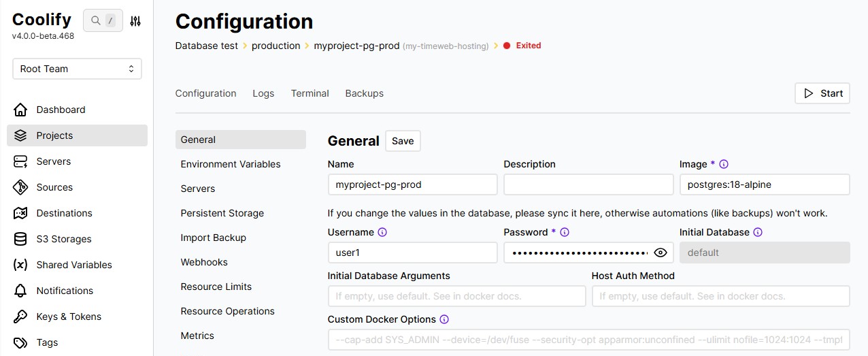
Task: Click the Initial Database Arguments field
Action: pos(456,296)
